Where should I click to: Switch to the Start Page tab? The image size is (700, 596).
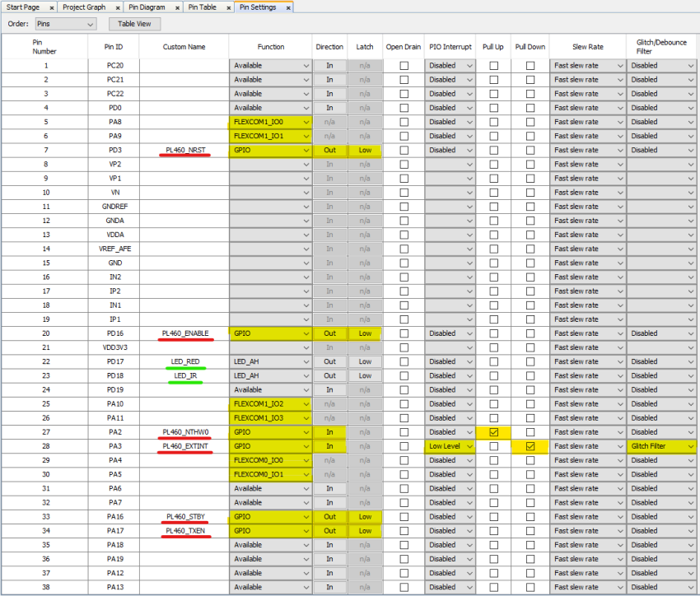(x=23, y=7)
